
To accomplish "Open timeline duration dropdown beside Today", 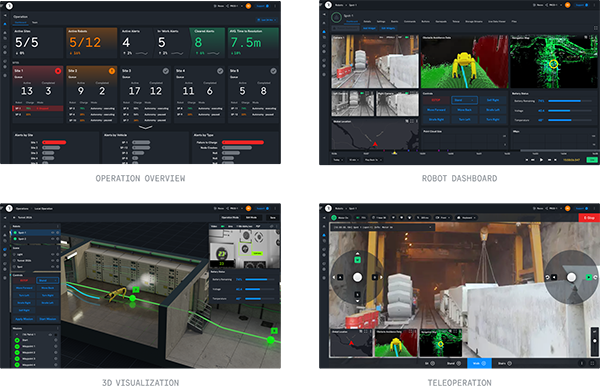I will click(354, 160).
